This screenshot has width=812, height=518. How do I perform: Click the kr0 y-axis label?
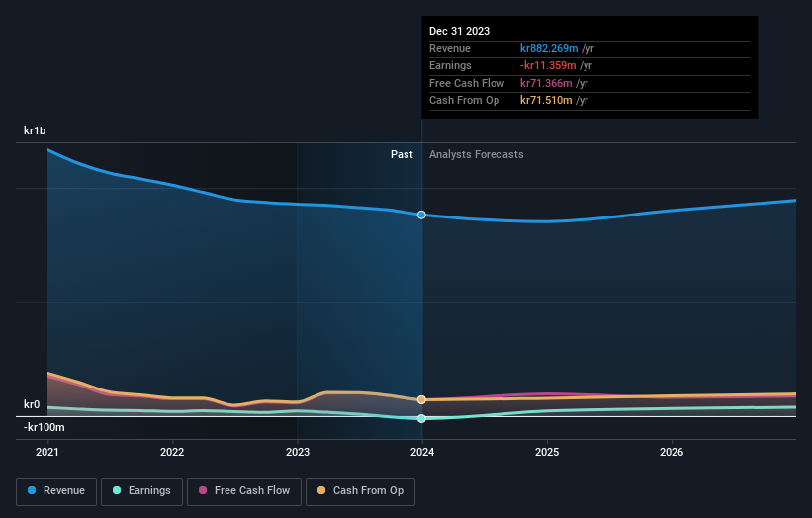pos(32,404)
